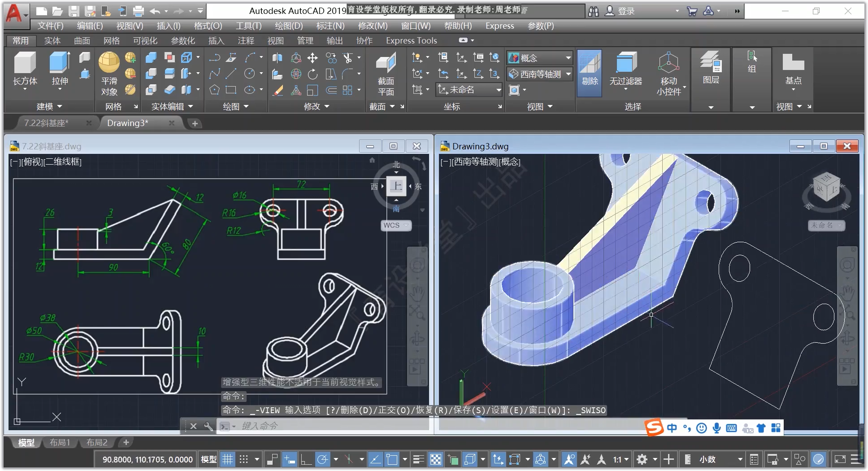Open the 1:1 annotation scale dropdown
This screenshot has height=471, width=868.
click(x=621, y=459)
